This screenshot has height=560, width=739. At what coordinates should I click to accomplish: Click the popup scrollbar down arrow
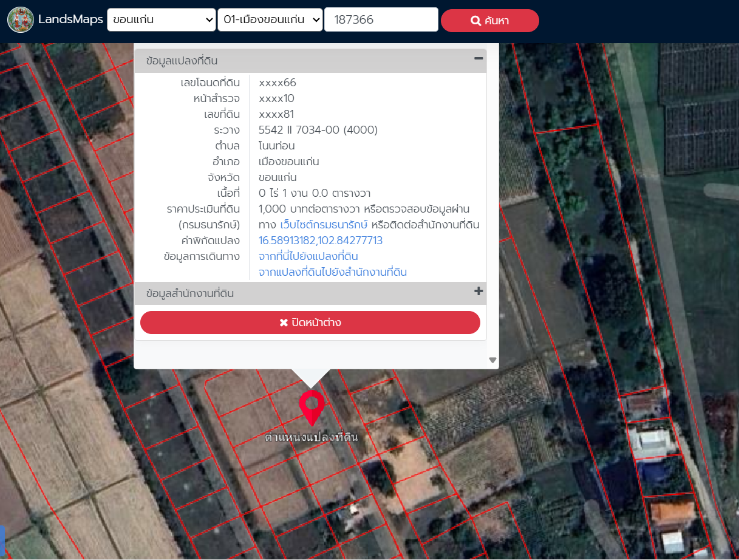[x=492, y=360]
